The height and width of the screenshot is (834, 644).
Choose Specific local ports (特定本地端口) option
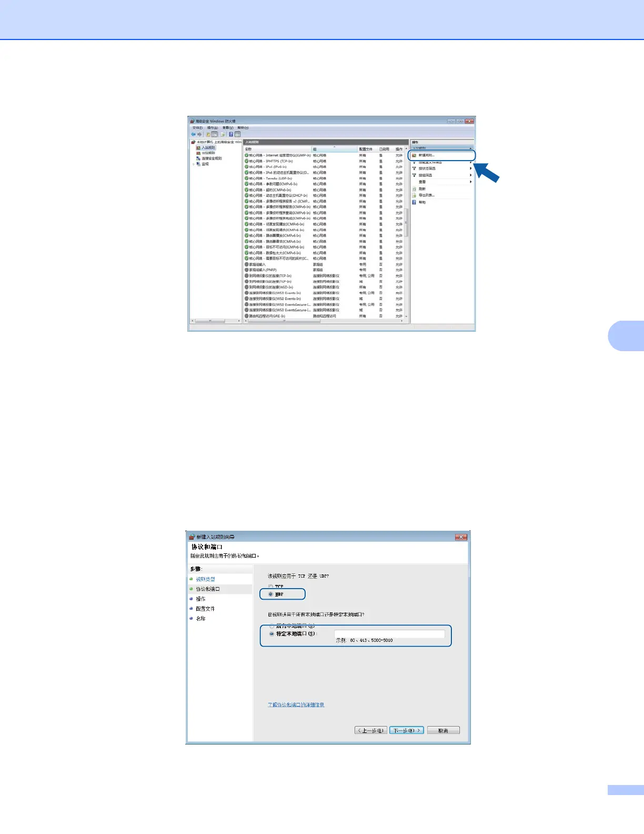271,633
